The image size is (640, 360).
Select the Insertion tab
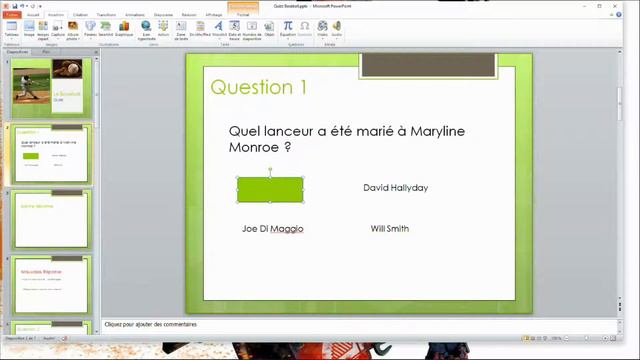tap(56, 15)
